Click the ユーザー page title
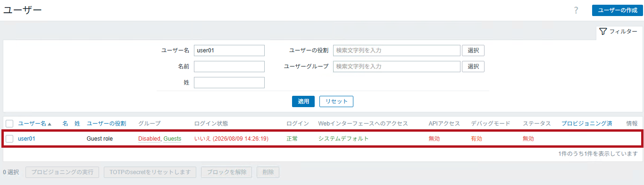The height and width of the screenshot is (185, 644). (x=23, y=10)
